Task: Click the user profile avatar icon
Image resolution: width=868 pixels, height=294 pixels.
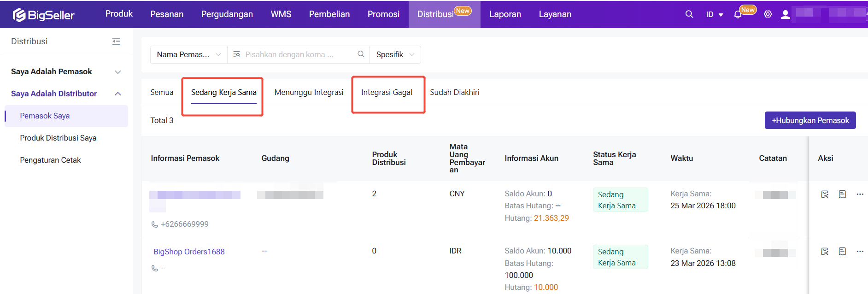Action: click(x=786, y=14)
